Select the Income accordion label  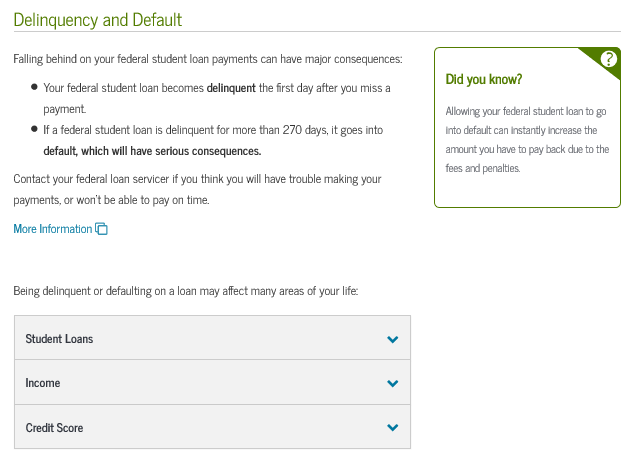43,383
